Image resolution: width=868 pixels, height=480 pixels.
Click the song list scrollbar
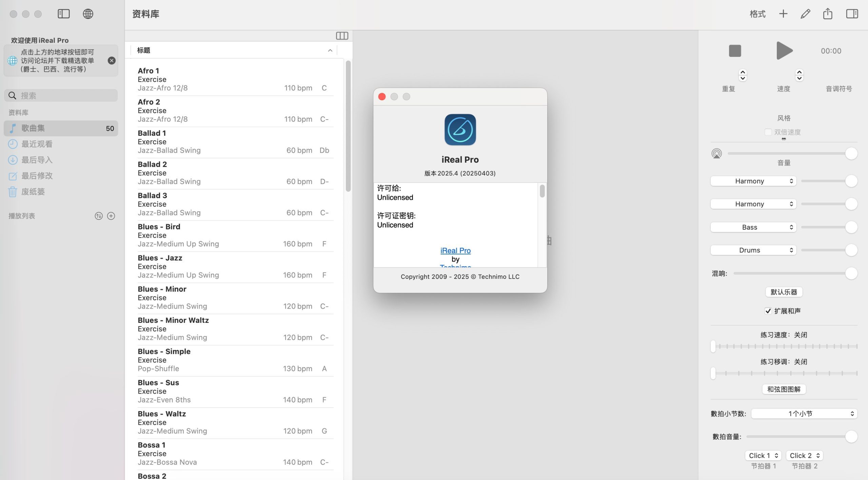[x=348, y=126]
